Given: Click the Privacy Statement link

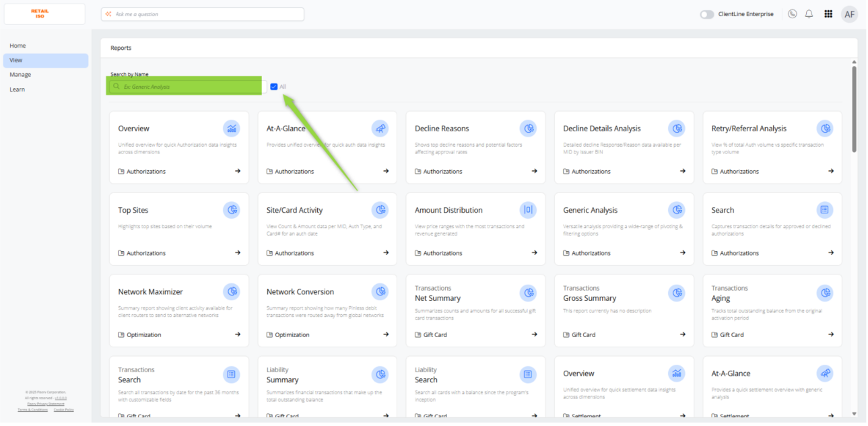Looking at the screenshot, I should click(46, 404).
